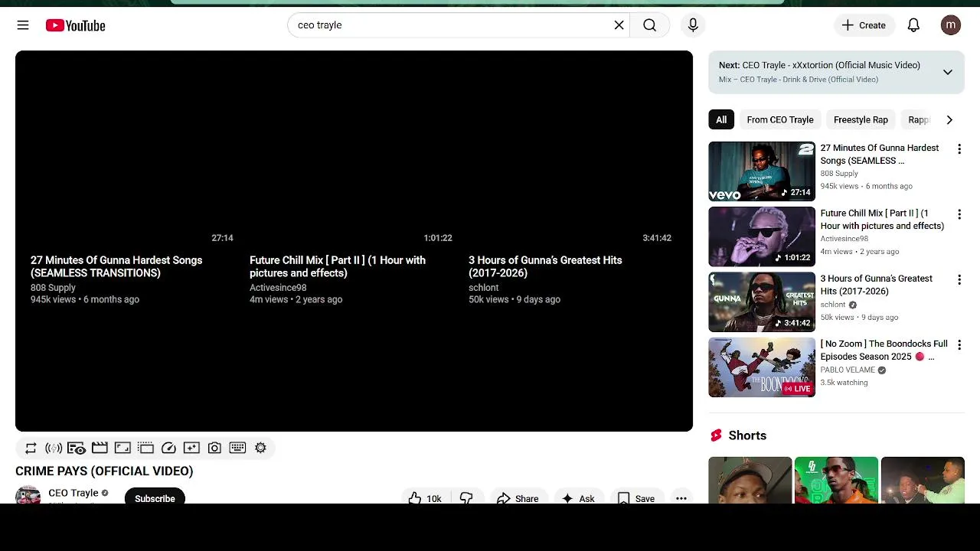This screenshot has width=980, height=551.
Task: Like the video with 10k likes
Action: pyautogui.click(x=426, y=497)
